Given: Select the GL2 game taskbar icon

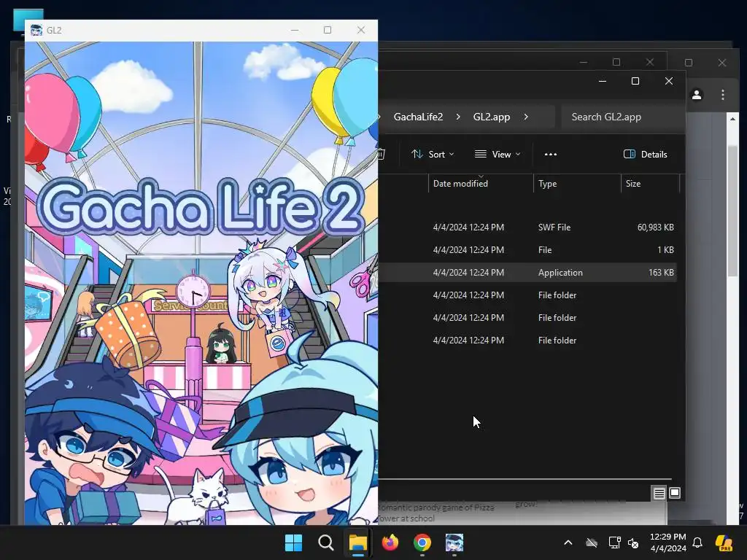Looking at the screenshot, I should 454,542.
